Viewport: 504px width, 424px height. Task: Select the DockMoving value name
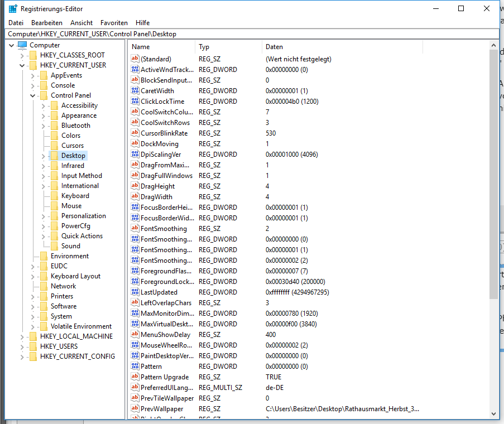tap(160, 143)
